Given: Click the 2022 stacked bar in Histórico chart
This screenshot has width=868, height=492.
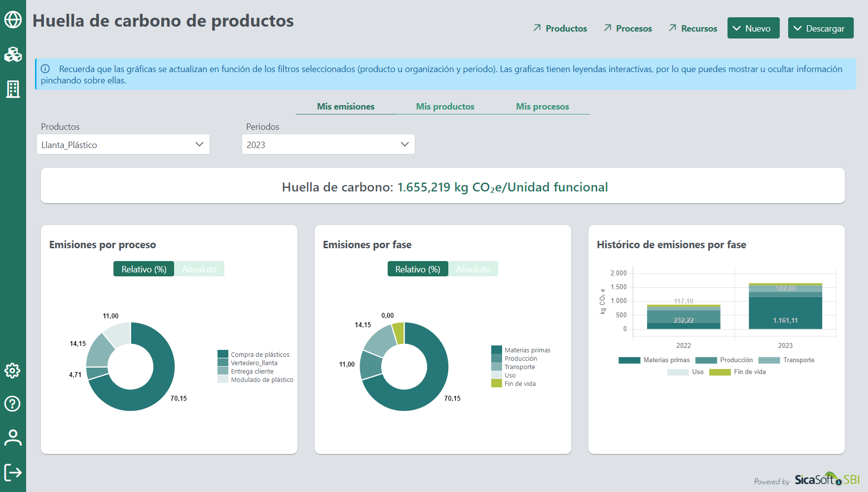Looking at the screenshot, I should 684,317.
